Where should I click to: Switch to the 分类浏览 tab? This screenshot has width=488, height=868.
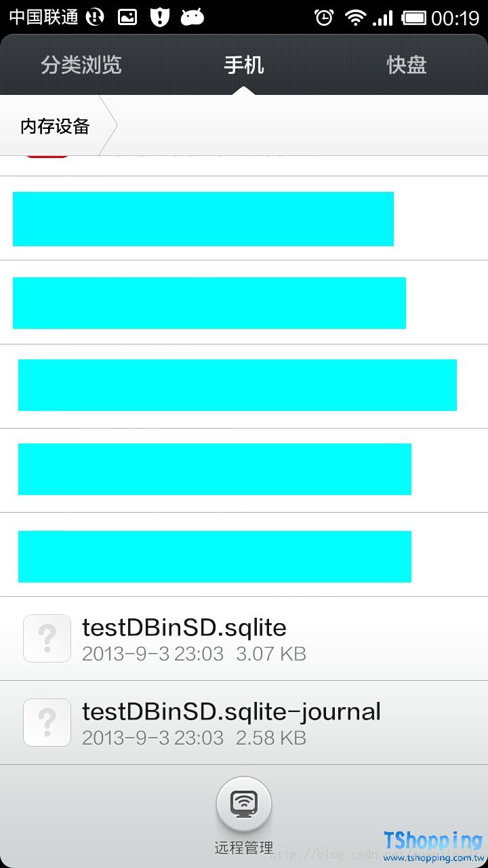81,65
